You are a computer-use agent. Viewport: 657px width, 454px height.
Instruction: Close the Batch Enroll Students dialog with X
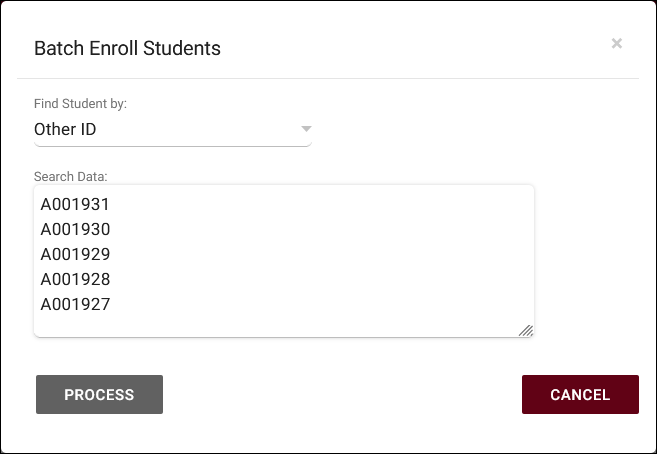[617, 43]
